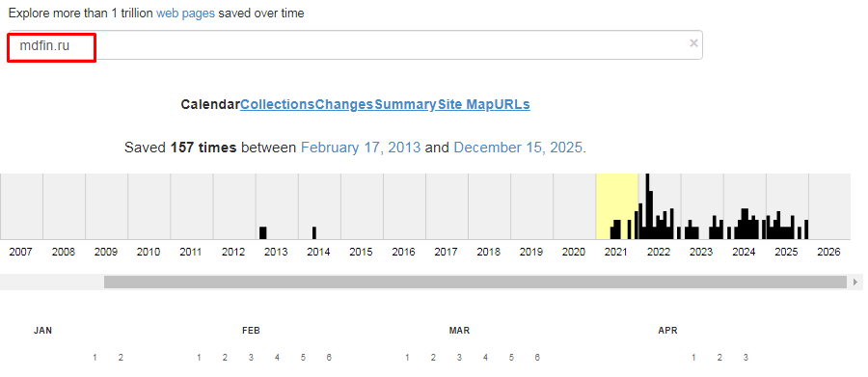Follow the 'web pages' link

click(x=185, y=13)
